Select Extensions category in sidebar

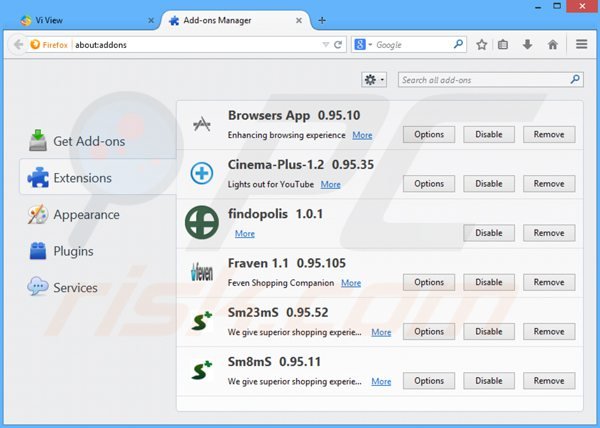pyautogui.click(x=98, y=177)
